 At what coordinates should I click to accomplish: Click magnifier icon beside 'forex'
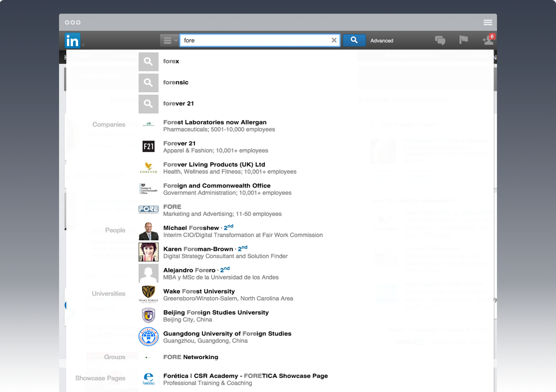[148, 62]
